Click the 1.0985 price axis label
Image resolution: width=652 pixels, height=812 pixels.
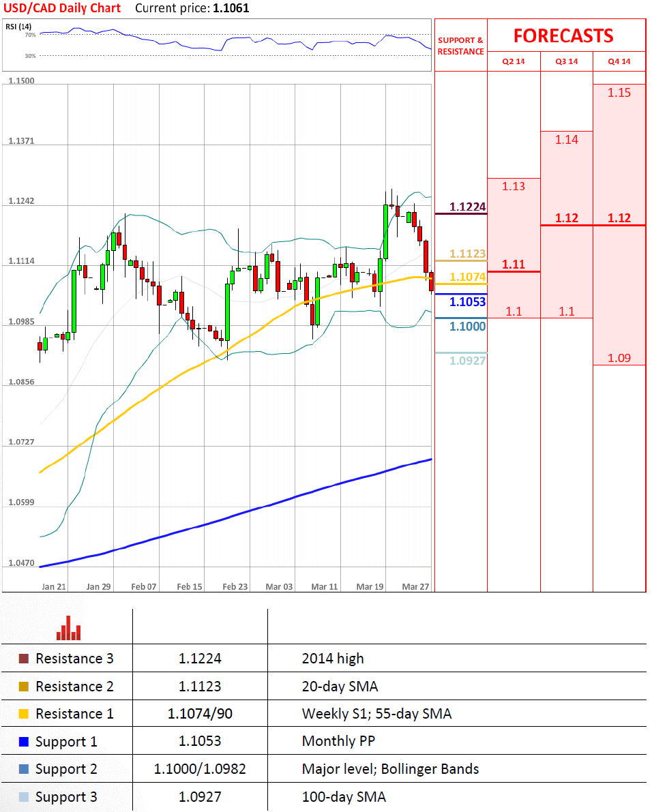pos(21,322)
